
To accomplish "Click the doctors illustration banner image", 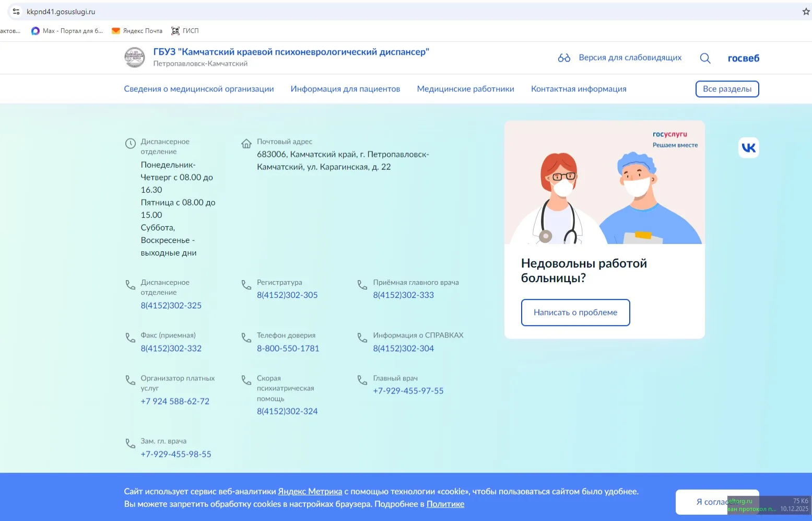I will click(605, 182).
